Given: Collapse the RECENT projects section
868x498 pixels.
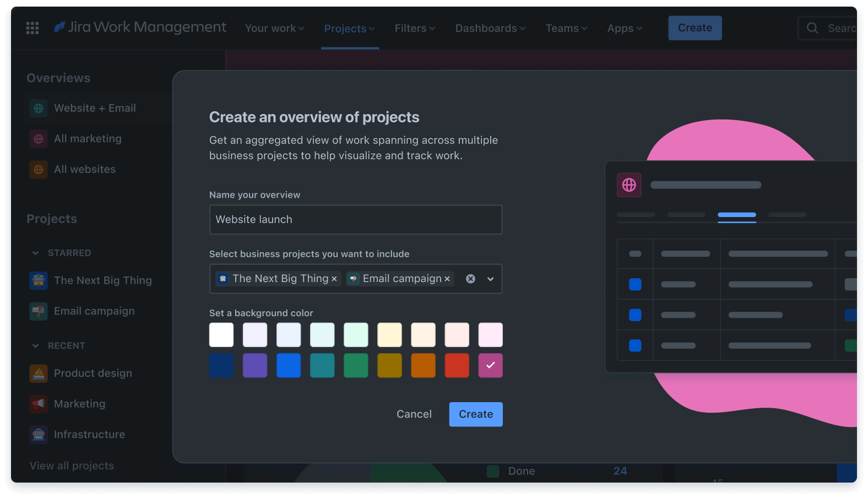Looking at the screenshot, I should click(36, 346).
